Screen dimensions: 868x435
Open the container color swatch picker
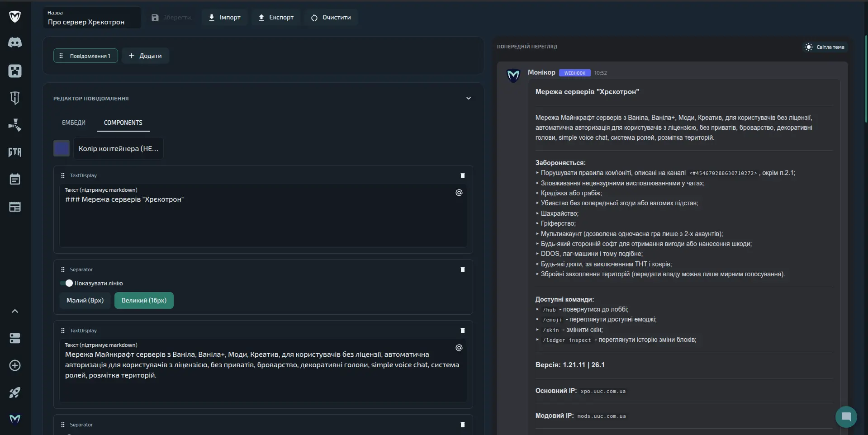pyautogui.click(x=62, y=148)
